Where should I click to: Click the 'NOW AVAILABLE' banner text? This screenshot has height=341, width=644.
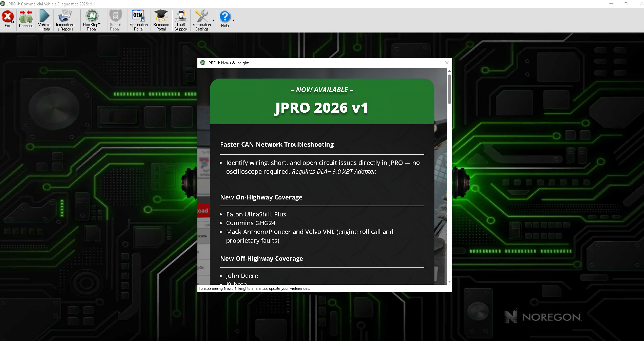(322, 90)
